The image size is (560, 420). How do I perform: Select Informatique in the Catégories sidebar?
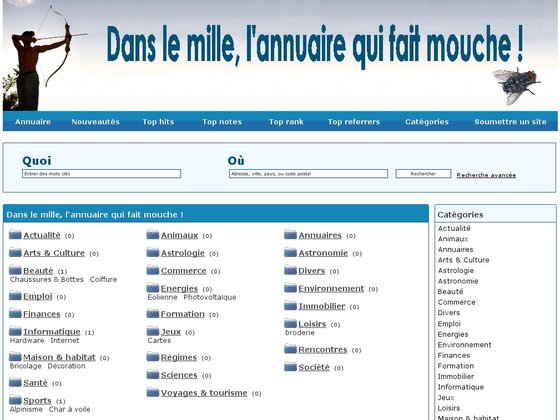(x=461, y=387)
